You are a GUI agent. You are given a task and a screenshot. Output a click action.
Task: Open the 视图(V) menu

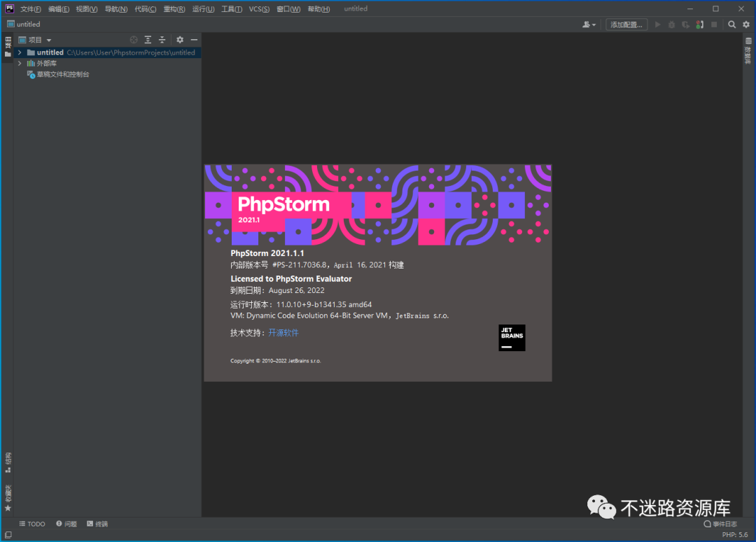pyautogui.click(x=86, y=9)
